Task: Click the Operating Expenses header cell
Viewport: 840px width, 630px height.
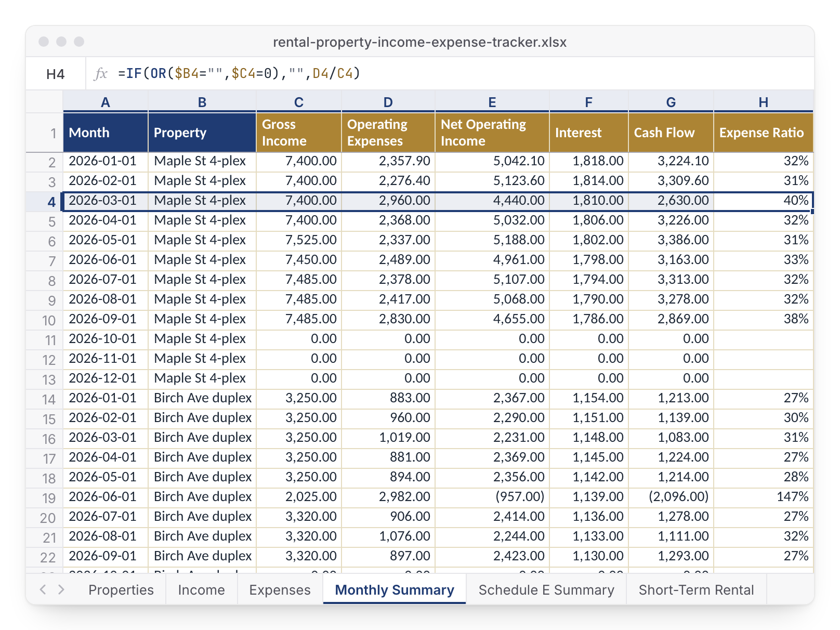Action: pyautogui.click(x=388, y=133)
